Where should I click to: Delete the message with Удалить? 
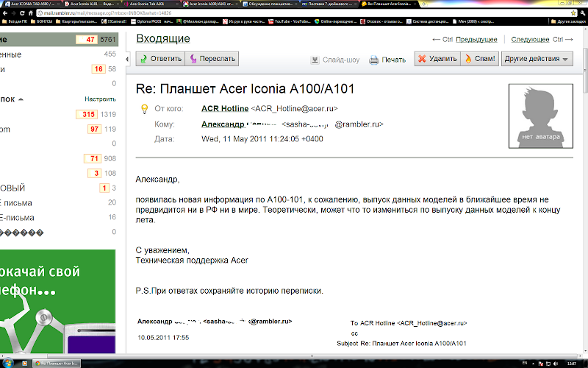(x=437, y=59)
